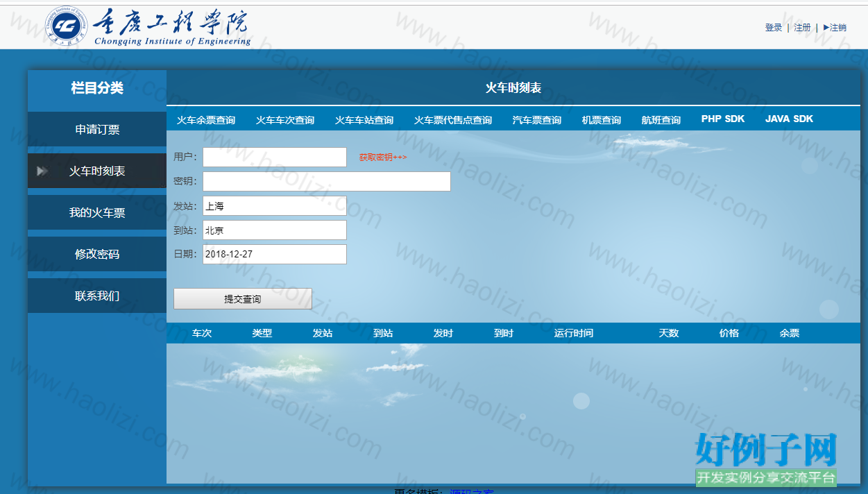Focus the 密钥 input field
This screenshot has height=494, width=868.
pyautogui.click(x=327, y=181)
